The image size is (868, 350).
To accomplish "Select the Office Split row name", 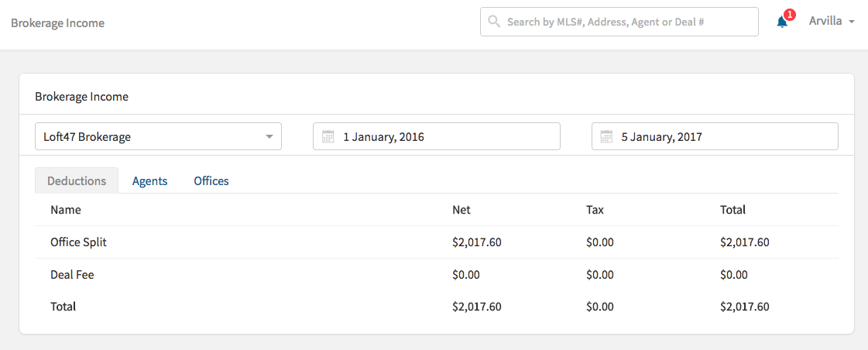I will point(78,242).
